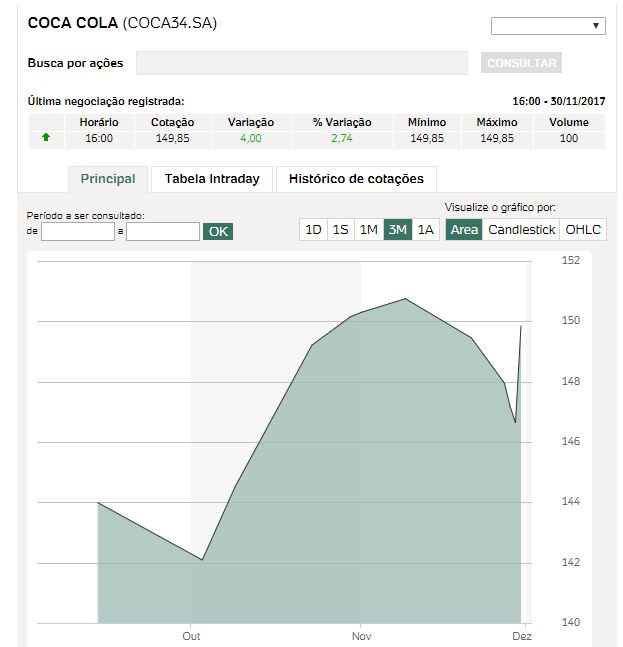Click the Out label on chart axis

[x=191, y=636]
